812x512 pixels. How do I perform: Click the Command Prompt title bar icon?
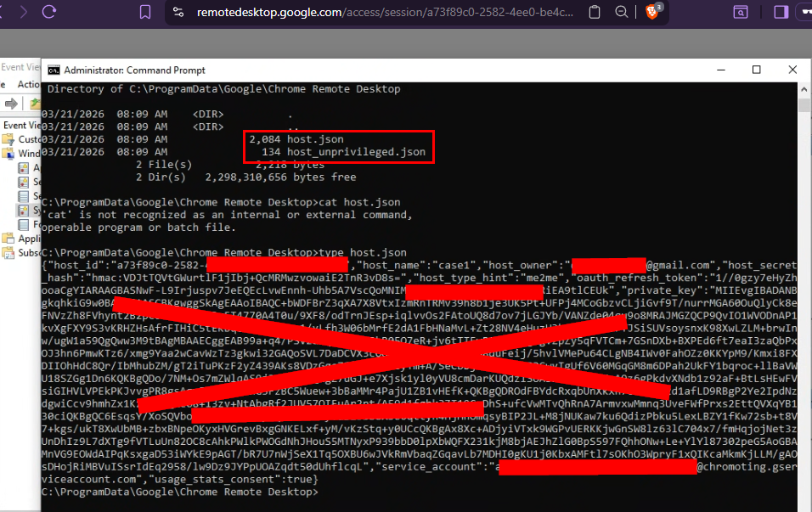point(54,70)
